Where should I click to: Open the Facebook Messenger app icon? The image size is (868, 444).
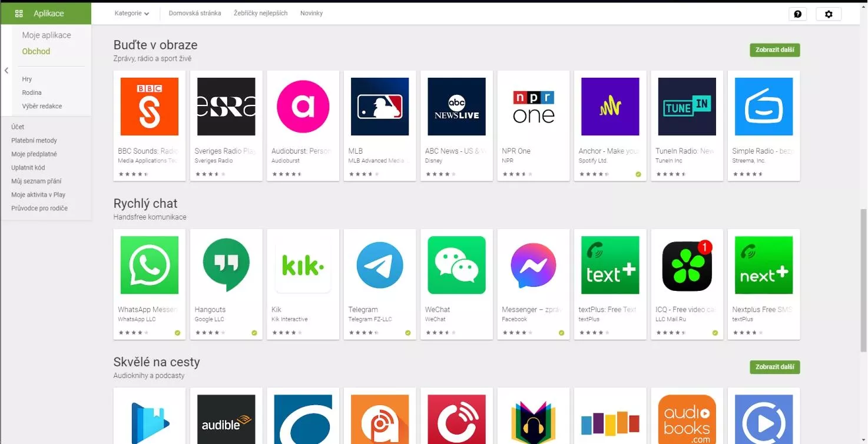534,265
